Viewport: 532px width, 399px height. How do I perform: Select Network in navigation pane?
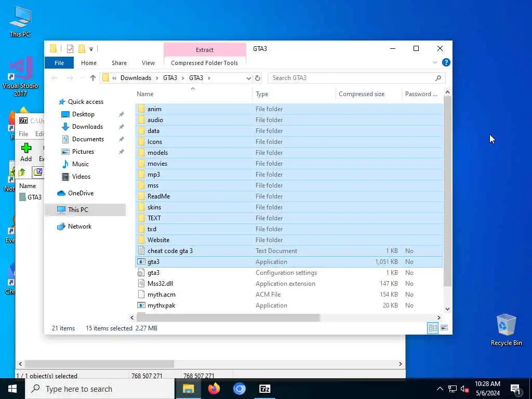pyautogui.click(x=79, y=227)
